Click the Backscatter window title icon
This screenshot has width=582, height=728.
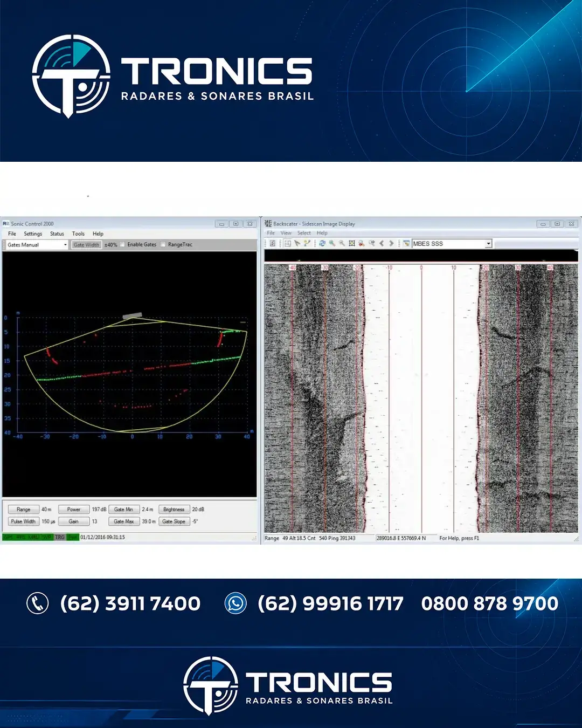coord(268,223)
